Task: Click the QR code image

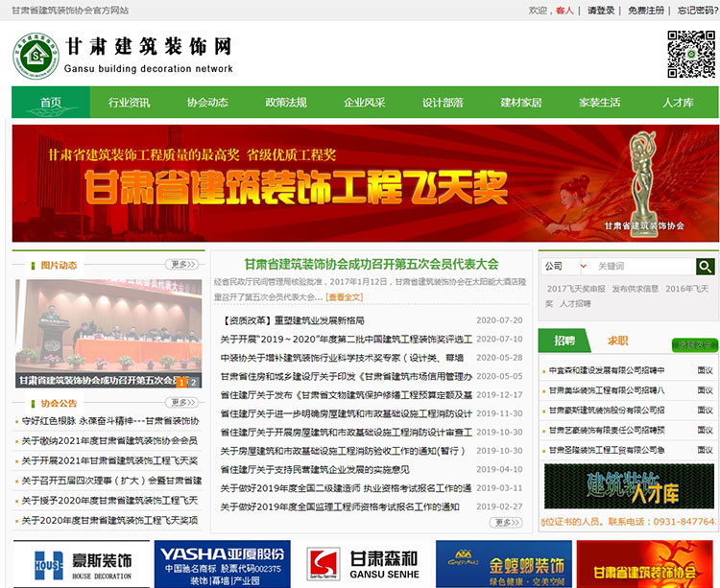Action: click(x=691, y=55)
